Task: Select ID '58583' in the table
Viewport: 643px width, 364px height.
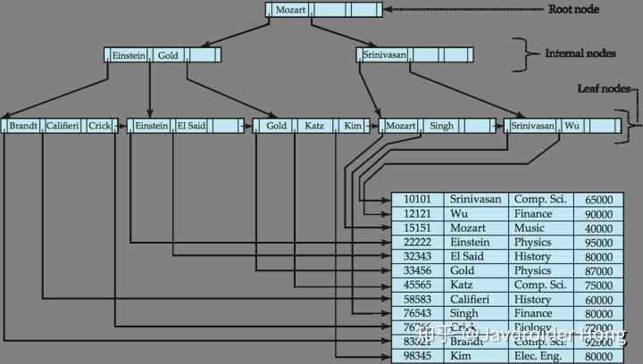Action: coord(417,299)
